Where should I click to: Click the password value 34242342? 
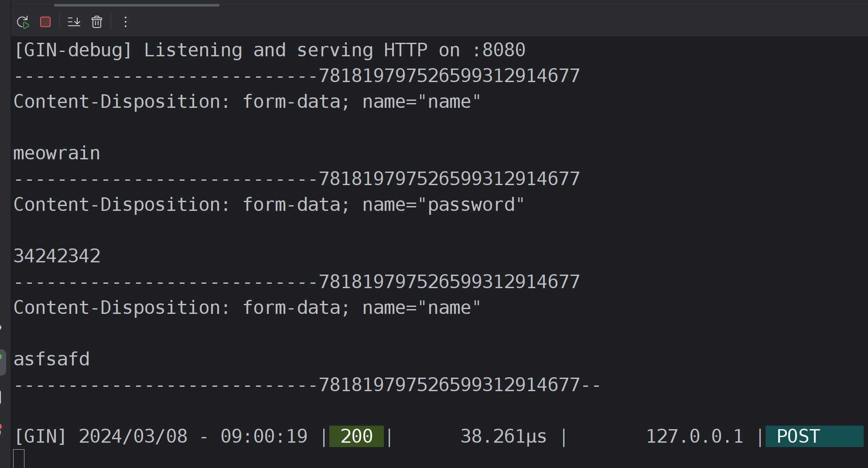pyautogui.click(x=57, y=256)
